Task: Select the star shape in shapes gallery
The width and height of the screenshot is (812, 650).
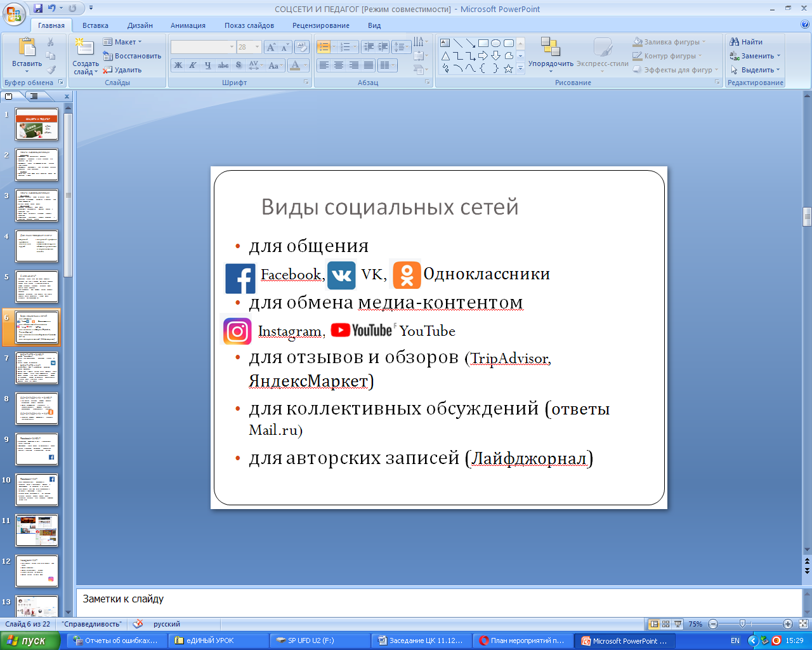Action: click(508, 69)
